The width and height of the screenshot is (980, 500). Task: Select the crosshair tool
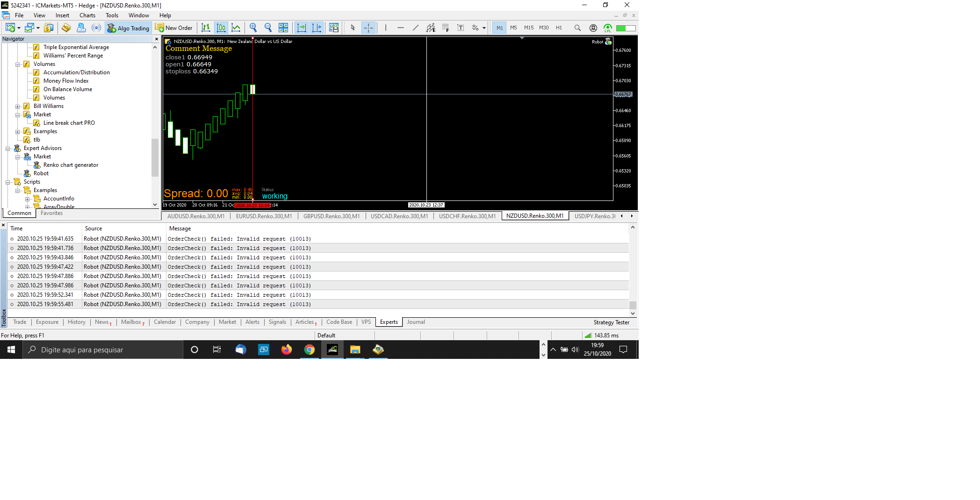tap(368, 28)
